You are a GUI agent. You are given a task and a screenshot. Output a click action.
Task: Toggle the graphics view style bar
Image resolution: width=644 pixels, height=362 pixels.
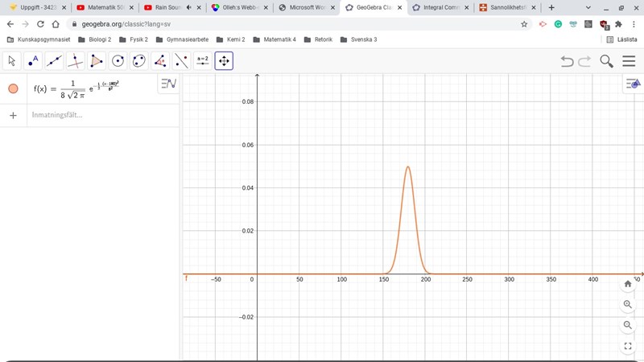[x=633, y=84]
